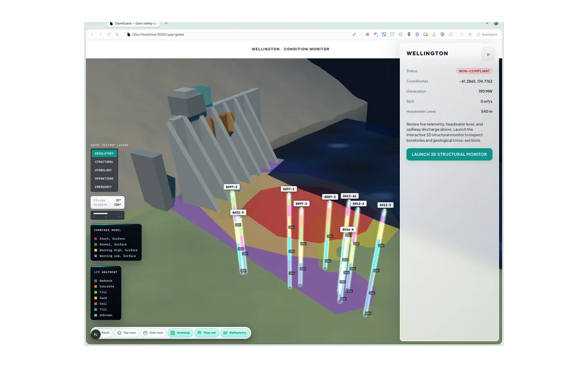Toggle the Heatmap overlay
This screenshot has width=588, height=368.
(180, 333)
